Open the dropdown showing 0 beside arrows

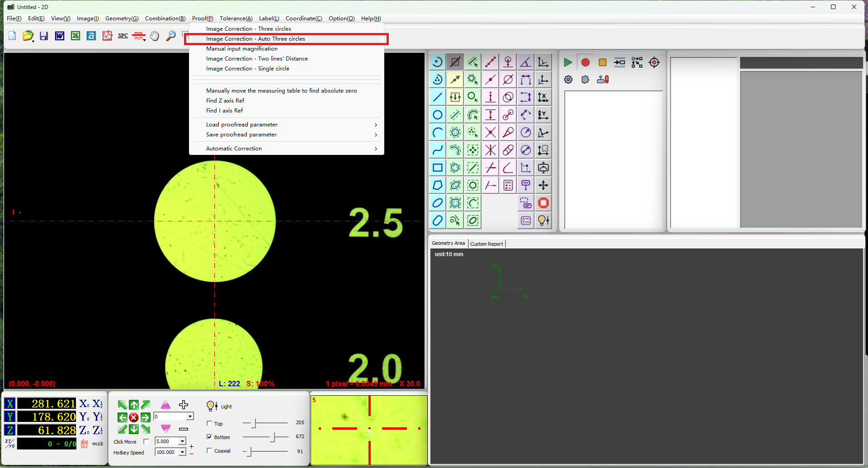[190, 417]
